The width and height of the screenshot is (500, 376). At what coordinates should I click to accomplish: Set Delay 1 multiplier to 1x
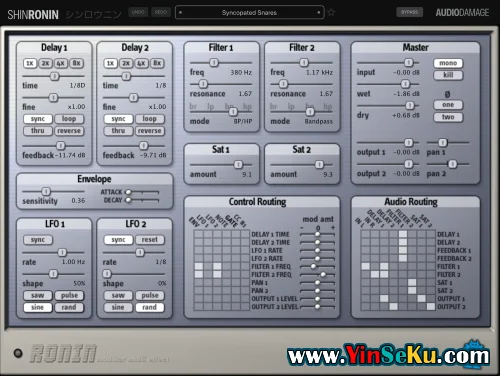[30, 63]
